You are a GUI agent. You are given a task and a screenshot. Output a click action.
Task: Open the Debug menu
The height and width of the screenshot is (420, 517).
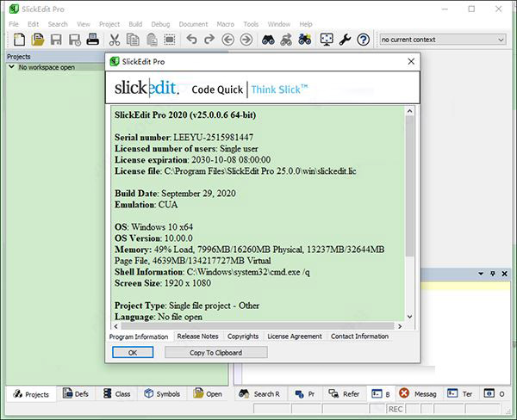160,24
